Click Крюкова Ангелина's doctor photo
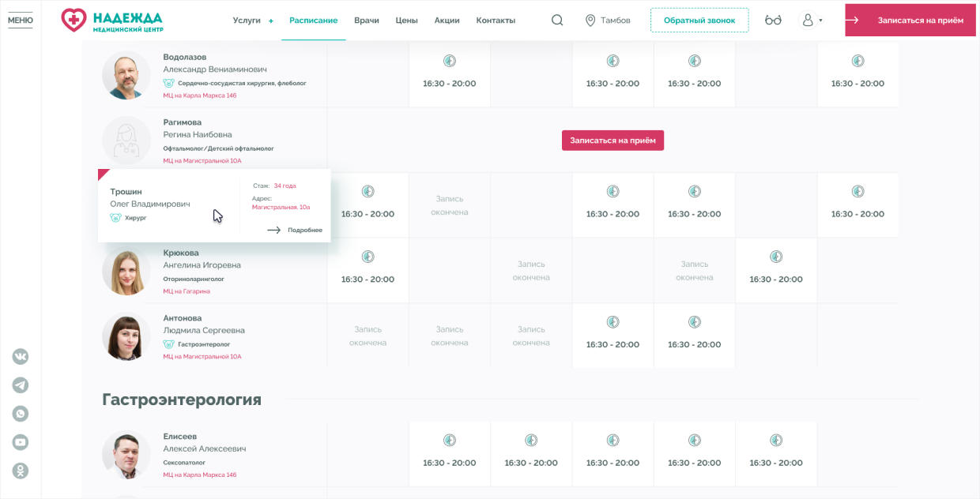 click(x=126, y=271)
